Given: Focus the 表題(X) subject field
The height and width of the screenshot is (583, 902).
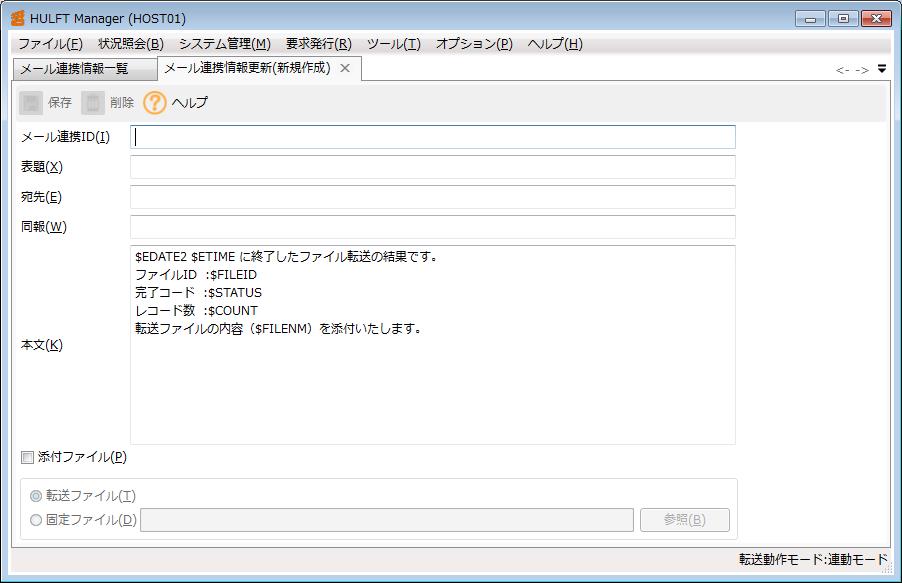Looking at the screenshot, I should pos(433,167).
